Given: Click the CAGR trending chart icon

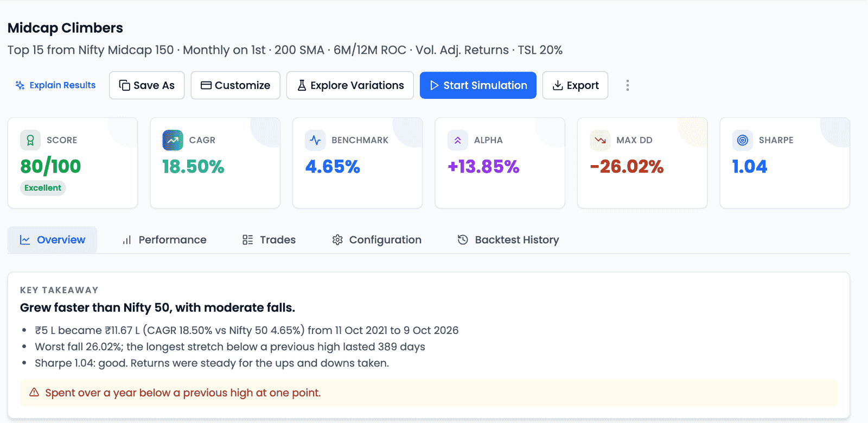Looking at the screenshot, I should click(173, 140).
